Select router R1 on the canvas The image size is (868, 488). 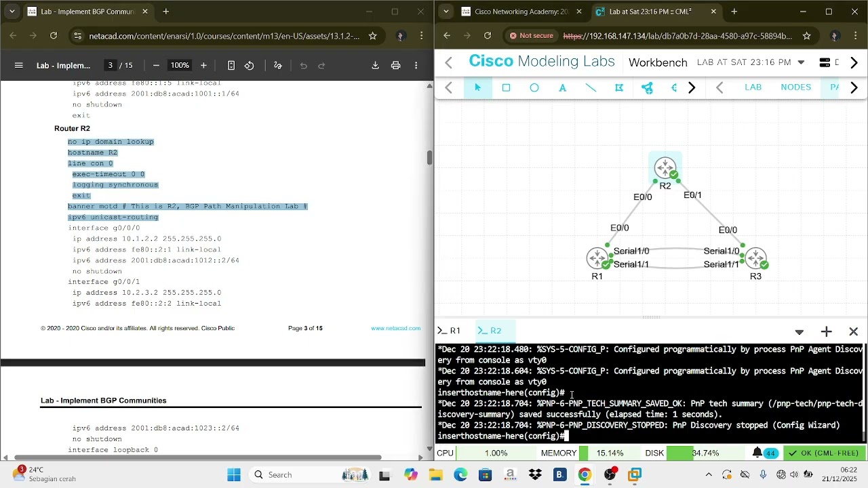point(597,258)
